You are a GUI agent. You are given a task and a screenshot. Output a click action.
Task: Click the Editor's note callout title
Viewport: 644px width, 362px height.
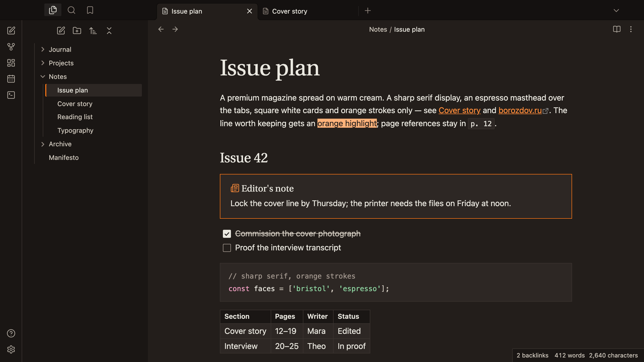click(267, 188)
